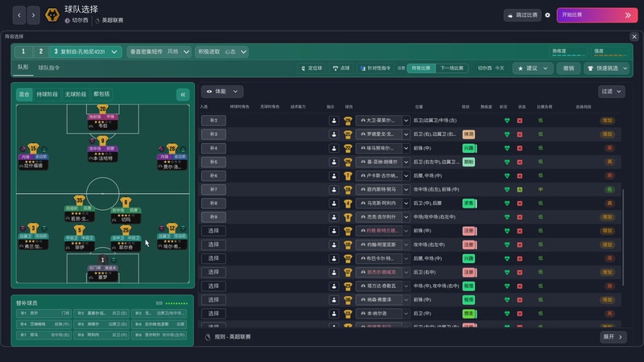Go back with the left arrow button
The height and width of the screenshot is (362, 644).
tap(19, 15)
